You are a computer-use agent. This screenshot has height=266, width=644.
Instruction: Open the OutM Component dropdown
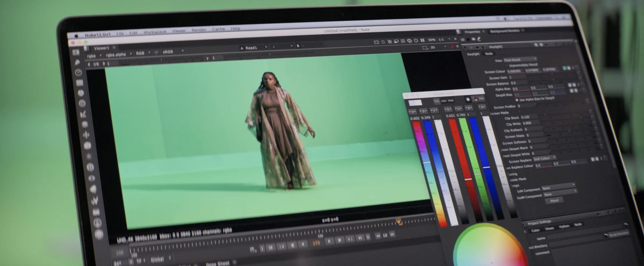560,193
